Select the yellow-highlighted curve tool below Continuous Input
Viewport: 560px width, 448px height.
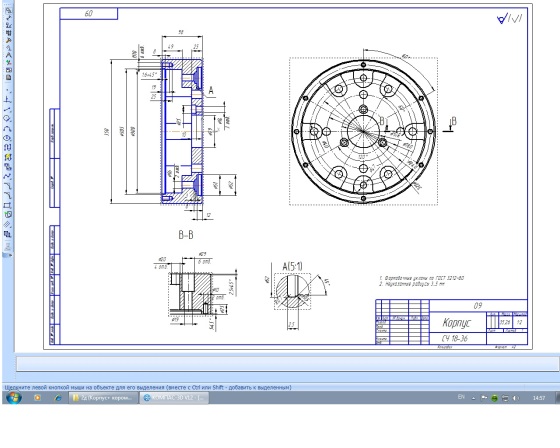coord(8,157)
